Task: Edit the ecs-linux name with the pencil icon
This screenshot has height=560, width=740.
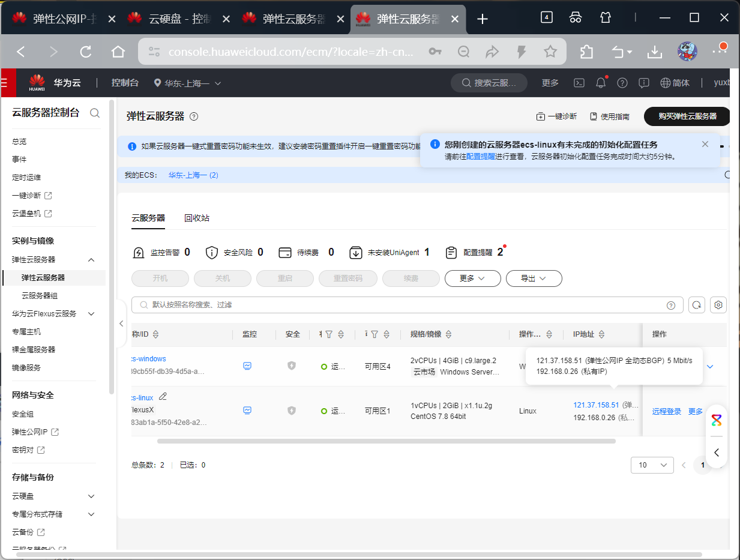Action: [163, 397]
